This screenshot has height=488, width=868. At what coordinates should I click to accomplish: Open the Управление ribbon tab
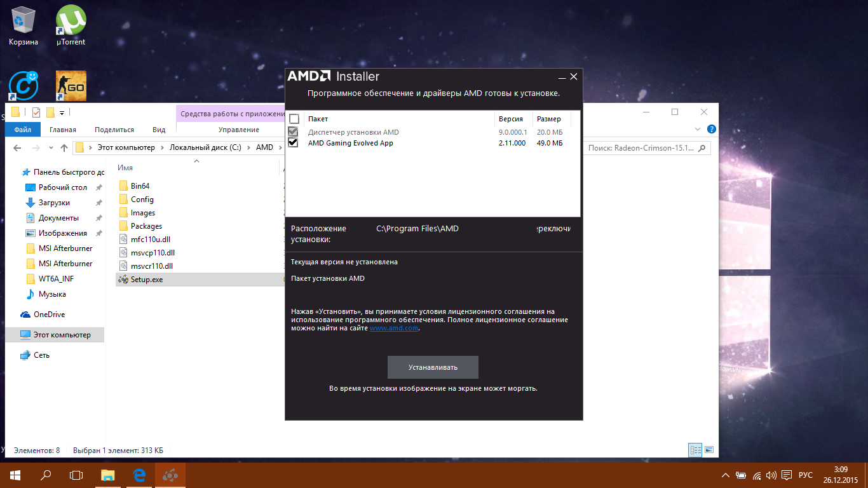(239, 130)
